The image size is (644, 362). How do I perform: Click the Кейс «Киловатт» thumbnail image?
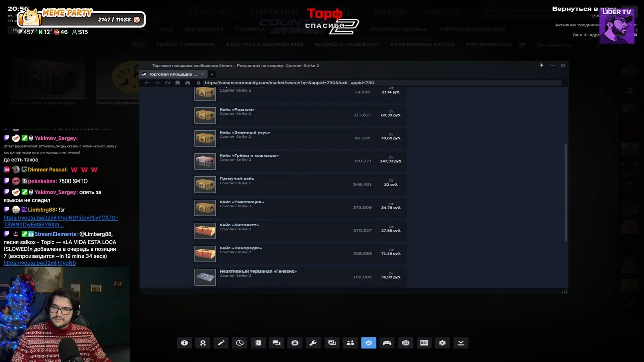[x=205, y=231]
